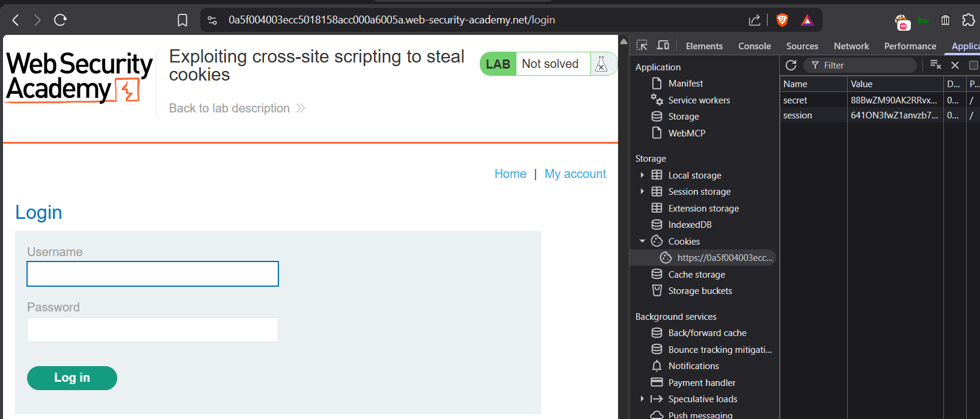This screenshot has width=980, height=419.
Task: Select the secret cookie row
Action: pyautogui.click(x=880, y=100)
